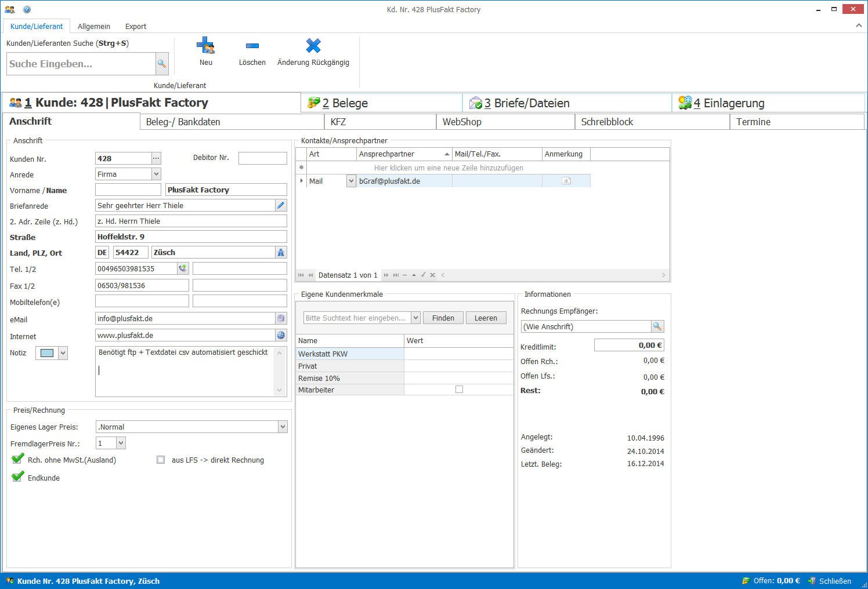Open Notiz color dropdown arrow
The width and height of the screenshot is (868, 589).
click(x=63, y=352)
